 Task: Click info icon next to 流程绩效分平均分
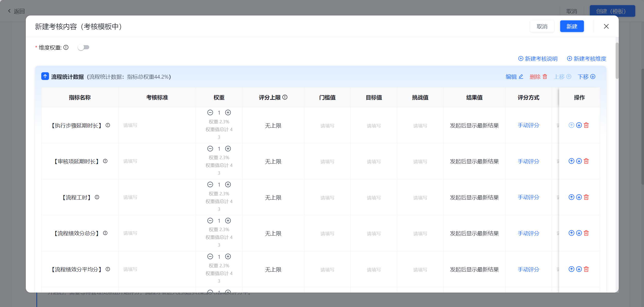click(x=108, y=269)
